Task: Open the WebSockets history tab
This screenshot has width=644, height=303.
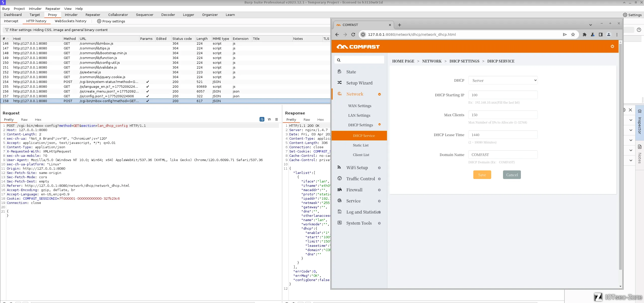Action: 70,21
